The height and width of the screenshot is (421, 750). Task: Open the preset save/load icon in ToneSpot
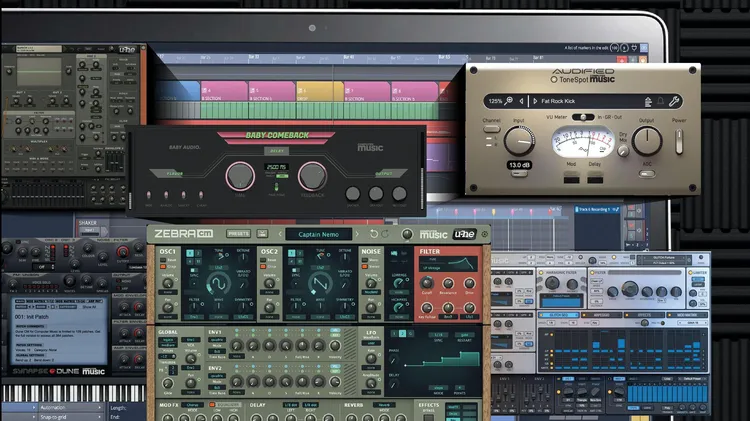click(648, 101)
